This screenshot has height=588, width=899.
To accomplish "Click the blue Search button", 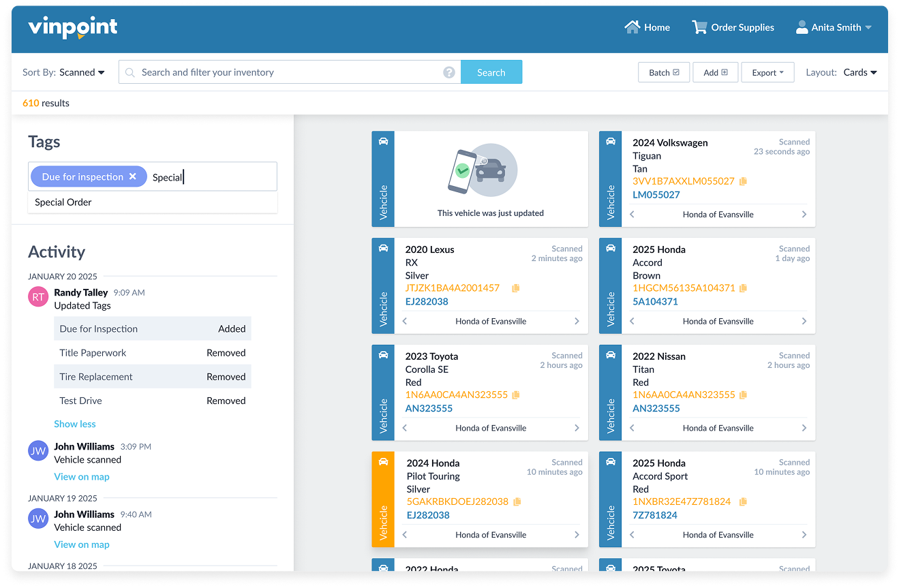I will 491,72.
